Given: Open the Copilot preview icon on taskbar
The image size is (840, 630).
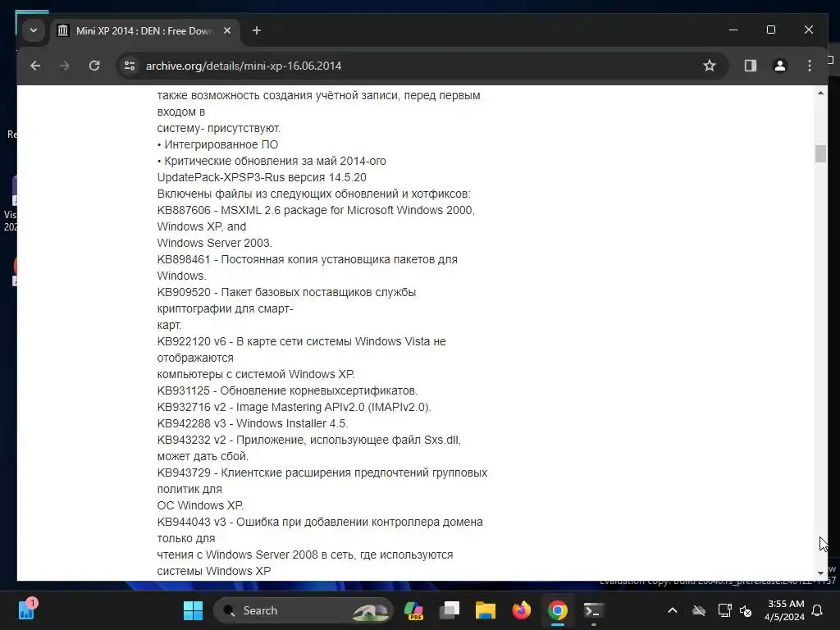Looking at the screenshot, I should click(x=413, y=610).
